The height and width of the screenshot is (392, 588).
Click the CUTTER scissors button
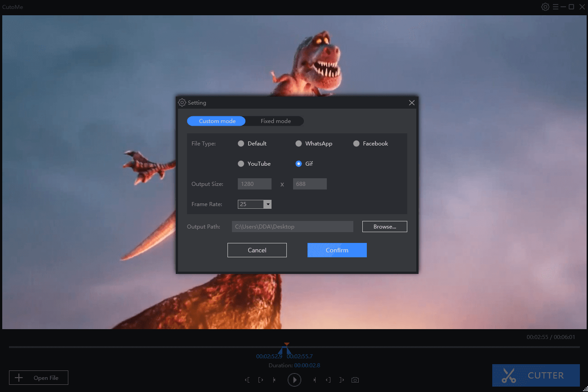coord(536,375)
